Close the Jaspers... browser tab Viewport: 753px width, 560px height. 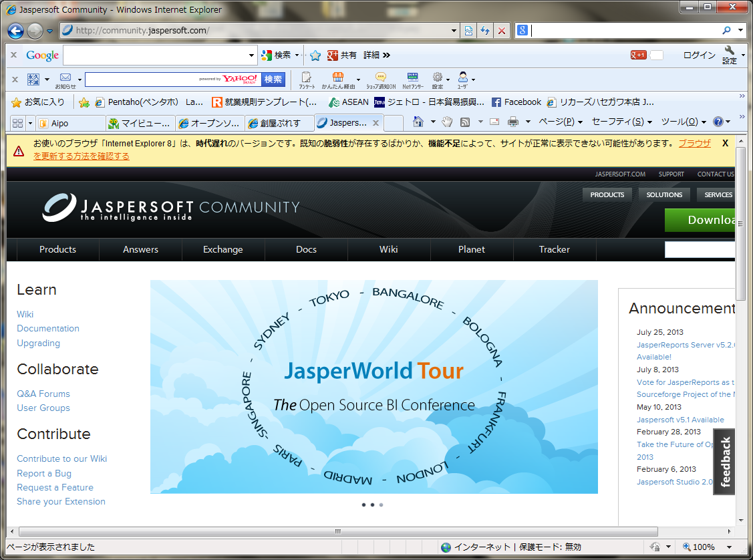tap(376, 123)
